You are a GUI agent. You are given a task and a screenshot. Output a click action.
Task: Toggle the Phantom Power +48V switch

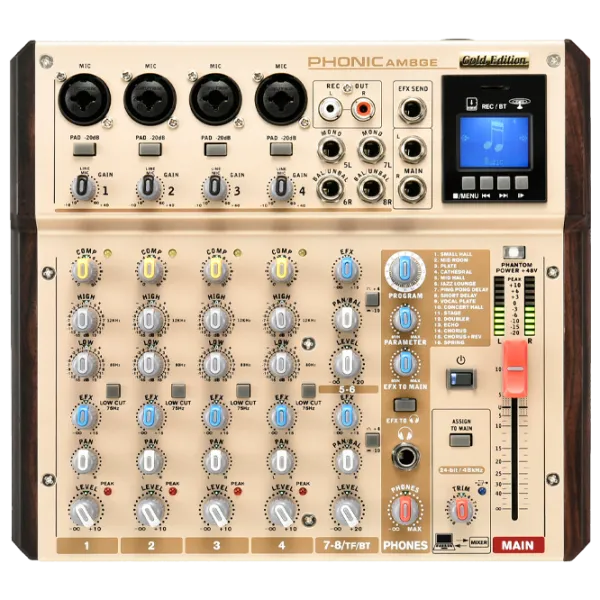516,251
